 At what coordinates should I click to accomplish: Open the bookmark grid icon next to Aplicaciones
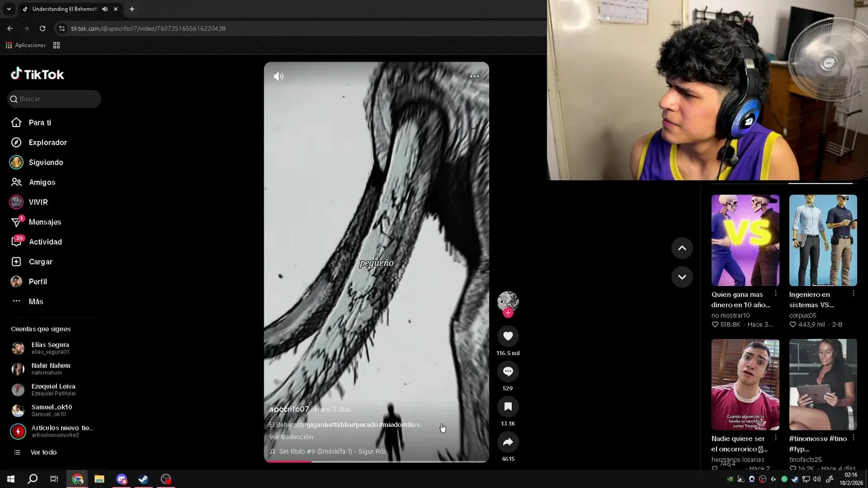click(x=56, y=45)
